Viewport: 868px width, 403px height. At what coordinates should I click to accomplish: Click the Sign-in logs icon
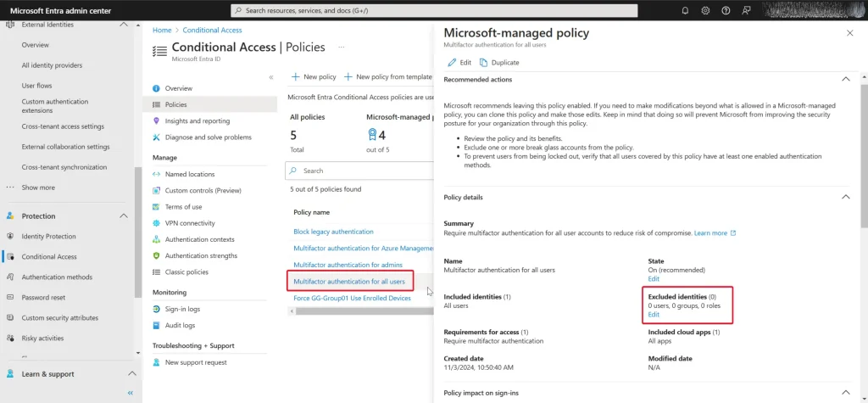pyautogui.click(x=156, y=309)
